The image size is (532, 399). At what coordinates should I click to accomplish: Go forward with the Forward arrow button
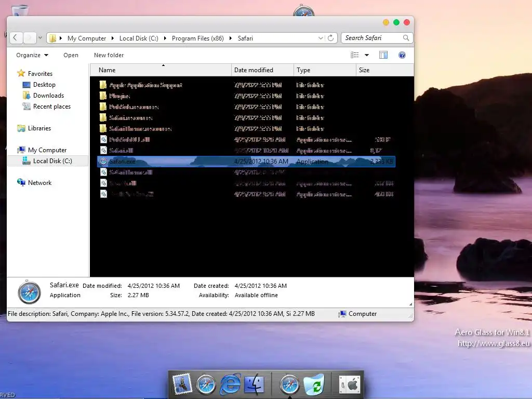(x=30, y=38)
